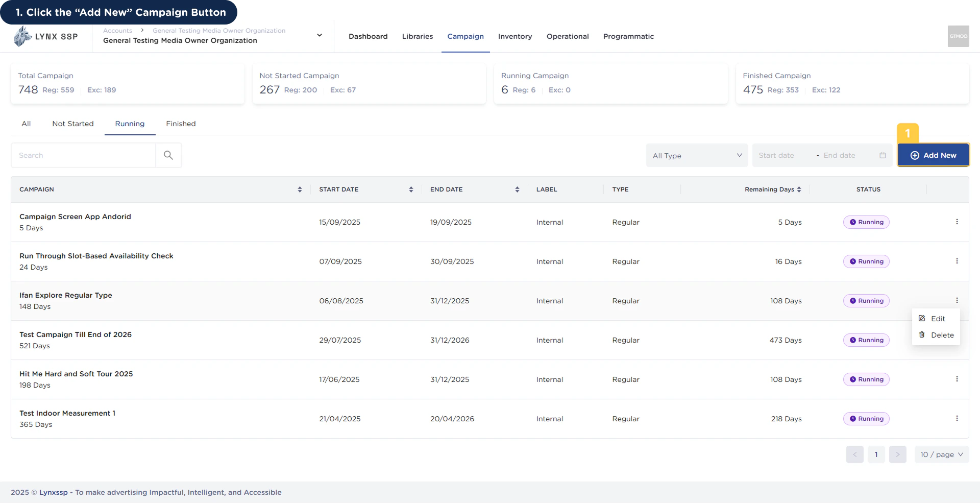Click the Running status badge for Test Campaign Till End of 2026
The image size is (980, 504).
point(866,340)
